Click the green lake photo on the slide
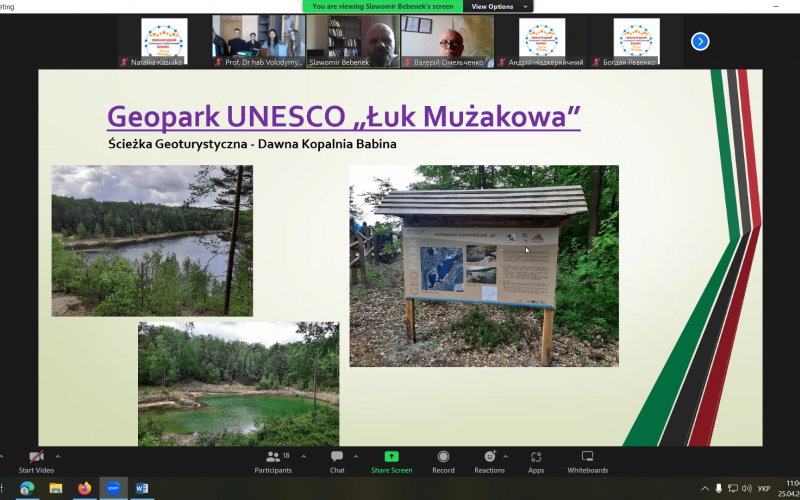The height and width of the screenshot is (500, 800). [x=238, y=384]
